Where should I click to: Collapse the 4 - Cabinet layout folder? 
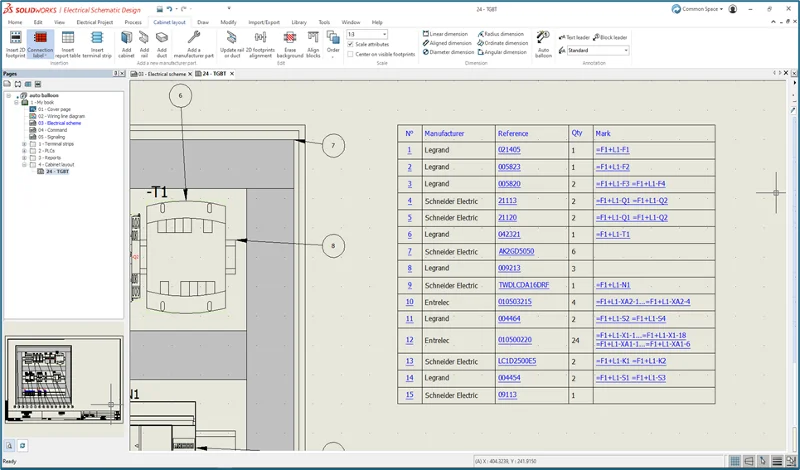24,164
